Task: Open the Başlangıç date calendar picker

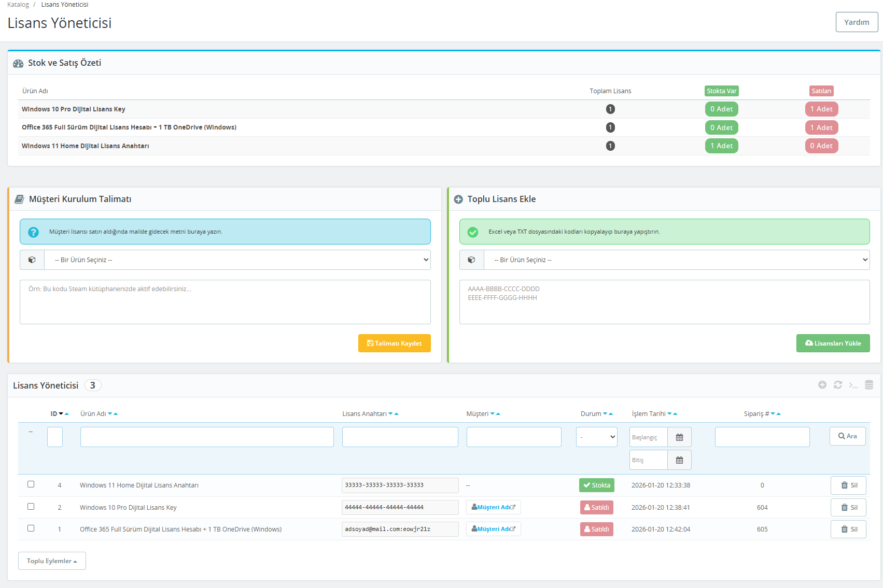Action: [679, 437]
